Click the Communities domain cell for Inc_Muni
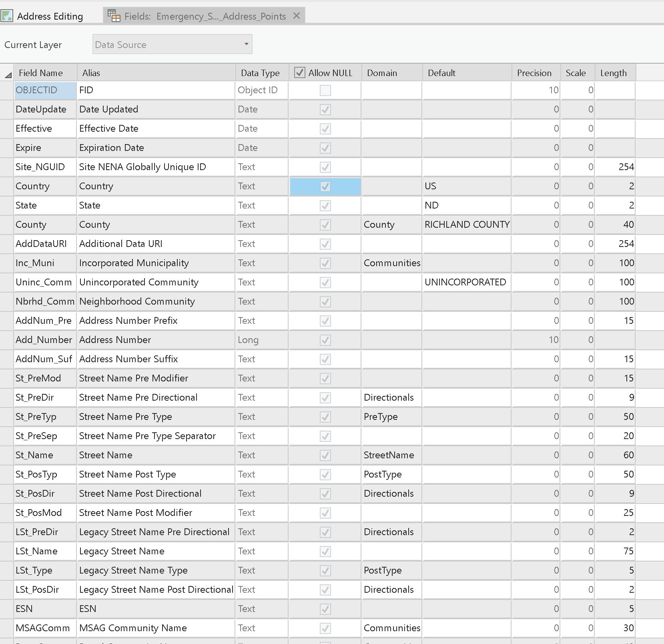 [x=391, y=263]
